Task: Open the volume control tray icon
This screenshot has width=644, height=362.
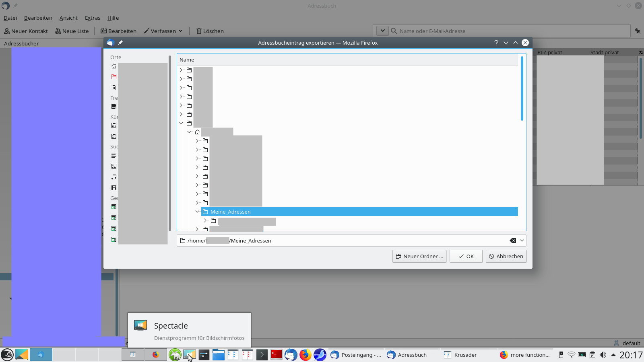Action: click(x=603, y=355)
